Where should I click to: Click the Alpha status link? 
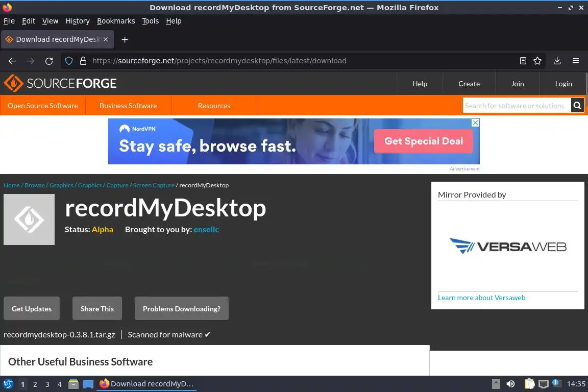coord(103,230)
